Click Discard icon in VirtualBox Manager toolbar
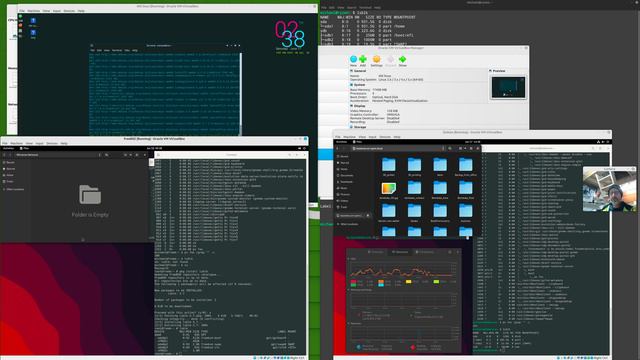Screen dimensions: 640x360 point(390,59)
